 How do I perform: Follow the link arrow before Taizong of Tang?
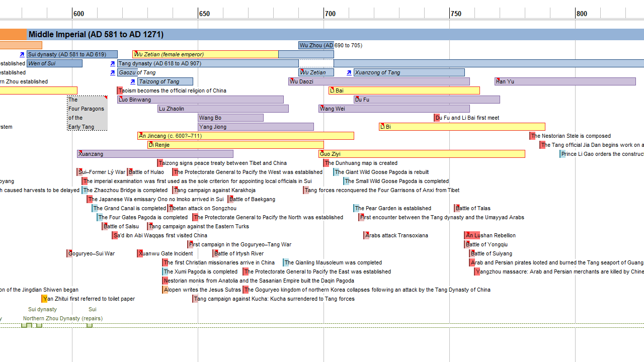coord(132,81)
